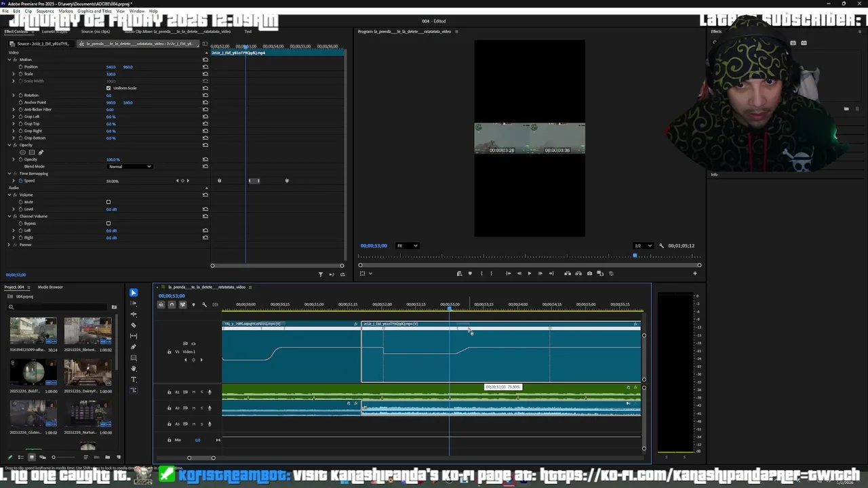Go to Out point in Program Monitor
Screen dimensions: 868x488
(x=551, y=273)
